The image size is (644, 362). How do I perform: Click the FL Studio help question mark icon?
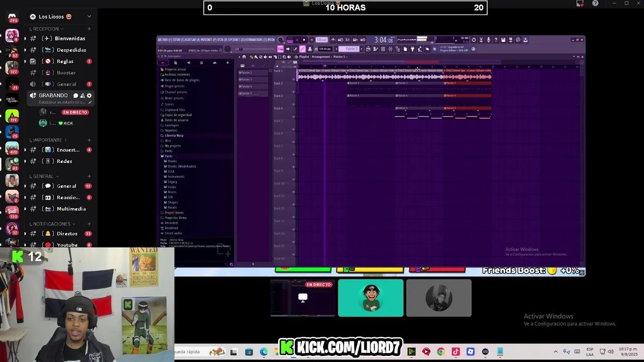pyautogui.click(x=496, y=40)
